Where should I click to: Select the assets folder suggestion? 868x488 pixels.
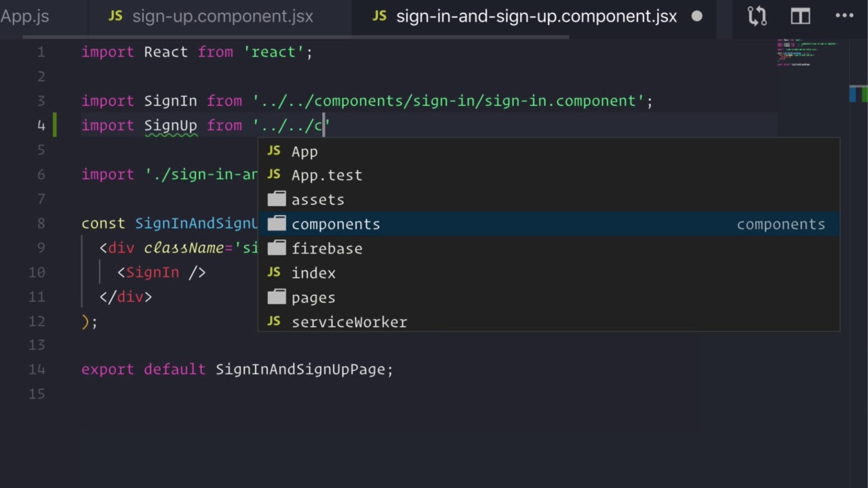coord(549,199)
